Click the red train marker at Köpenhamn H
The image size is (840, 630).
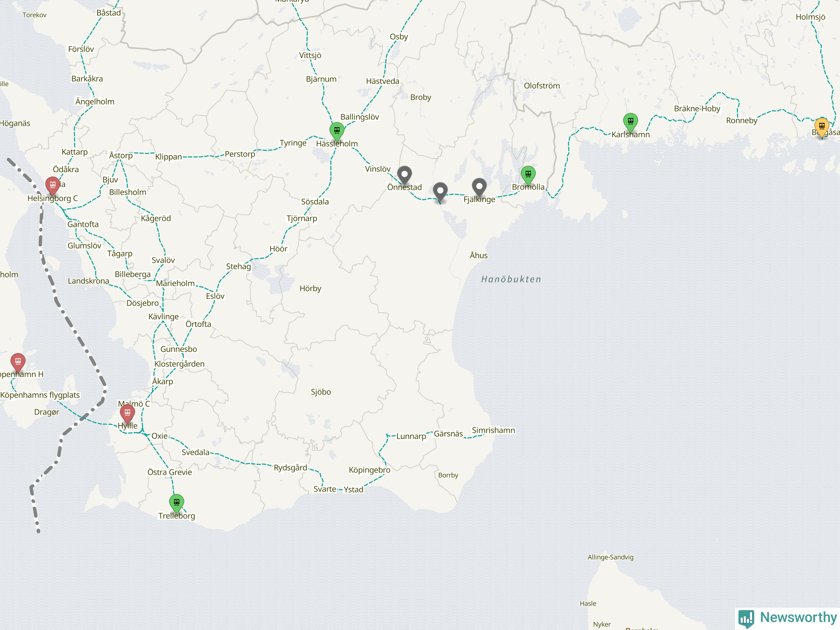pyautogui.click(x=18, y=363)
